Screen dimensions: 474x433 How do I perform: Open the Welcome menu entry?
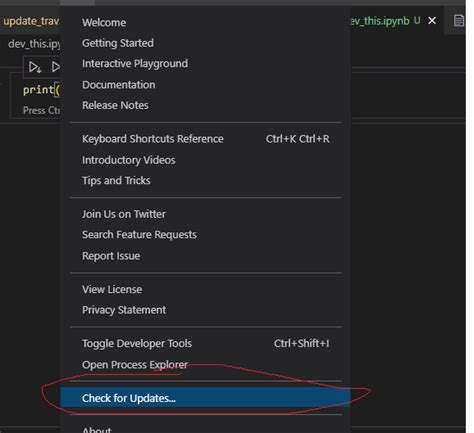tap(205, 23)
